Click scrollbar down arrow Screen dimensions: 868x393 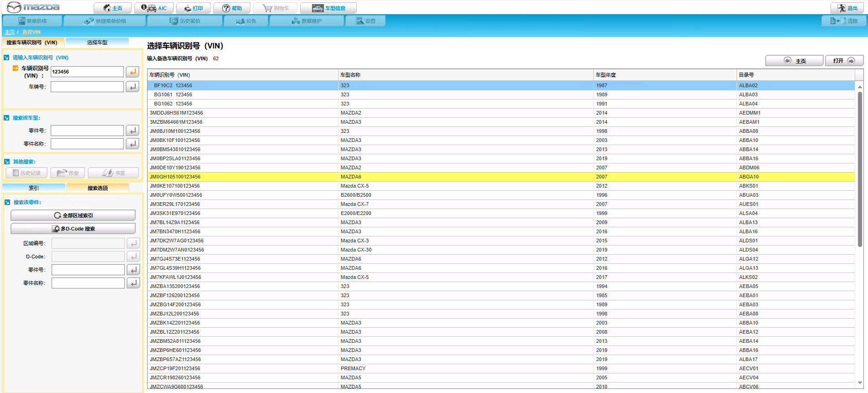pos(860,383)
